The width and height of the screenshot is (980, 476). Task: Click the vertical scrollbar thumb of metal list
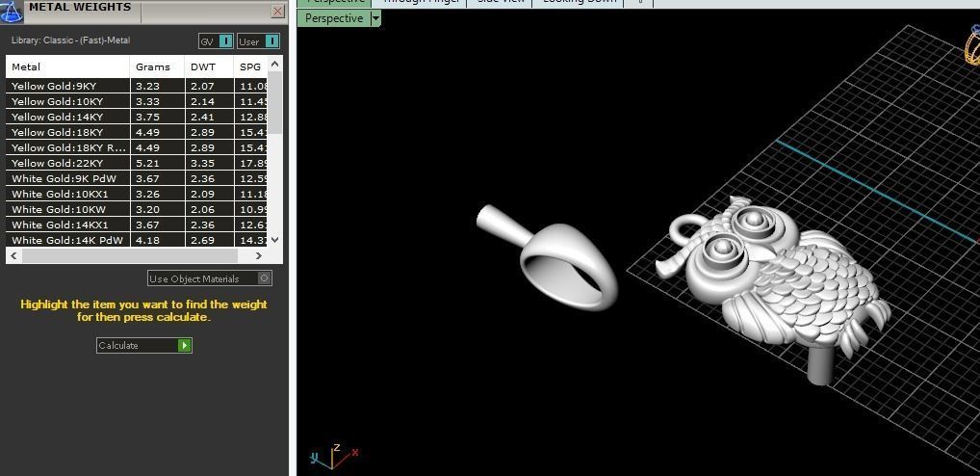[x=275, y=102]
